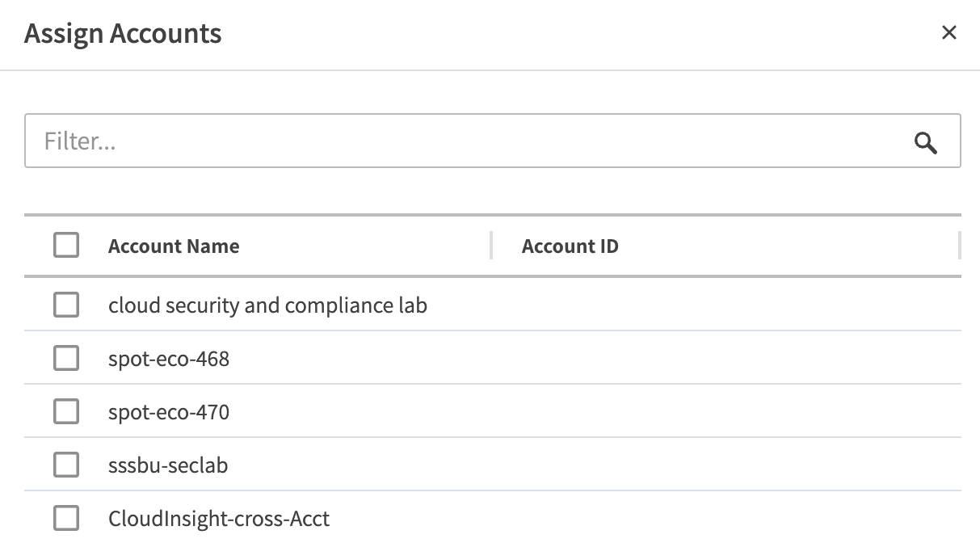Sort by the Account Name column header
Viewport: 980px width, 543px height.
click(x=174, y=246)
